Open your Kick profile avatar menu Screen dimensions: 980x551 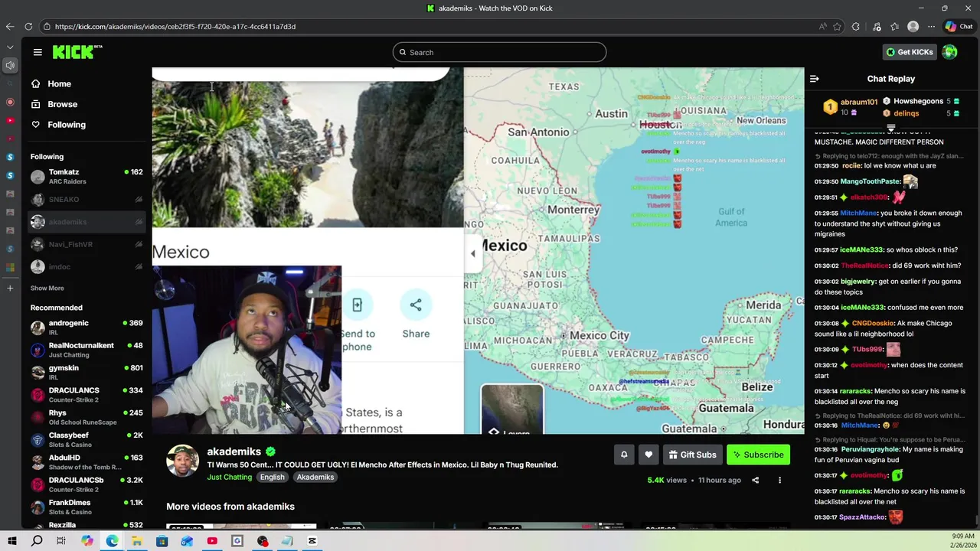(949, 52)
